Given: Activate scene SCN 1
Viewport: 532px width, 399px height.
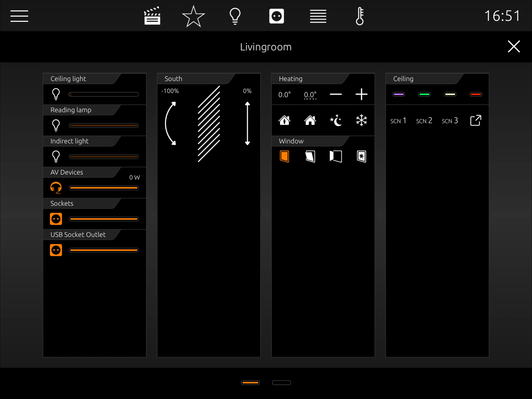Looking at the screenshot, I should tap(399, 121).
